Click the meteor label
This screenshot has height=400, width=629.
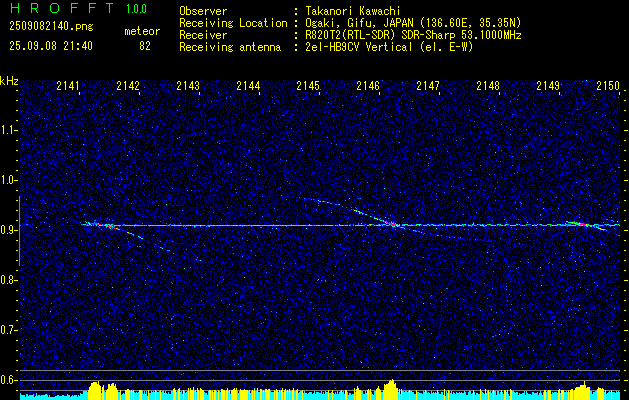tap(142, 31)
